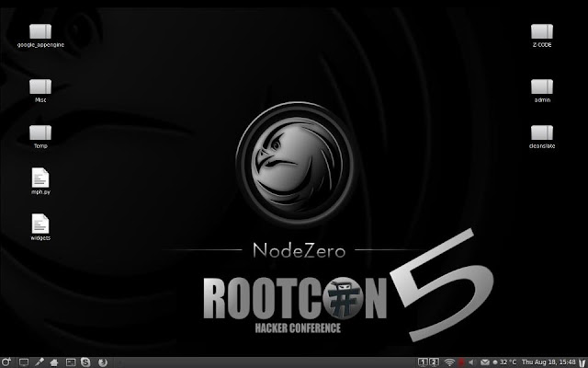This screenshot has width=588, height=368.
Task: Open the main menu in the panel
Action: 6,362
